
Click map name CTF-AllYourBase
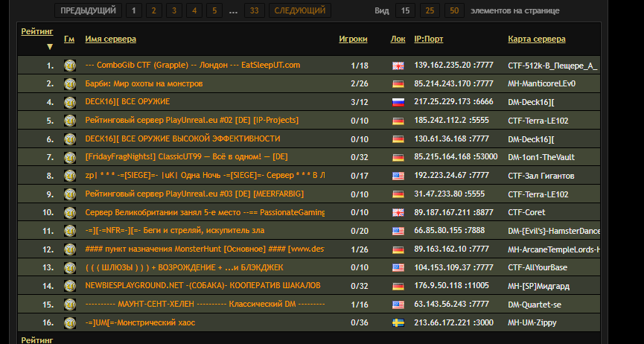point(538,267)
